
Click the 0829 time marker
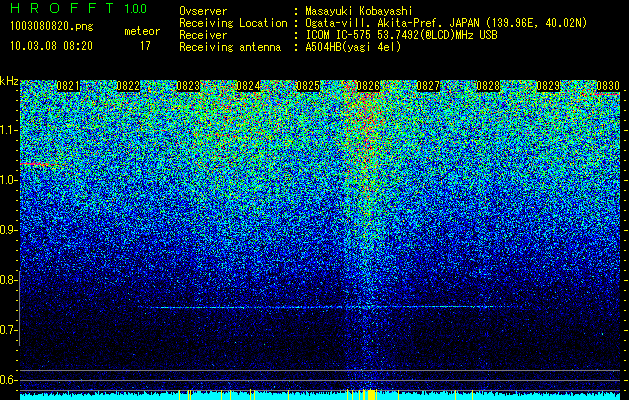tap(548, 86)
